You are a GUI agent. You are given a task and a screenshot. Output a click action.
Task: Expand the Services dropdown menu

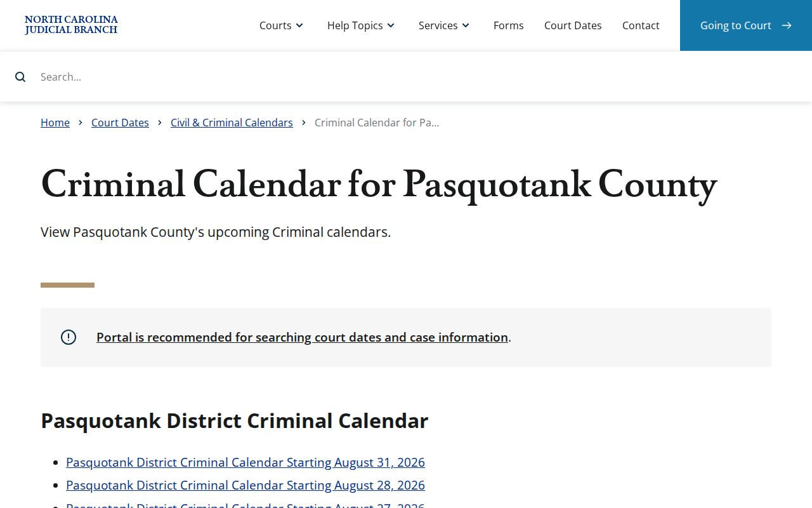[444, 25]
